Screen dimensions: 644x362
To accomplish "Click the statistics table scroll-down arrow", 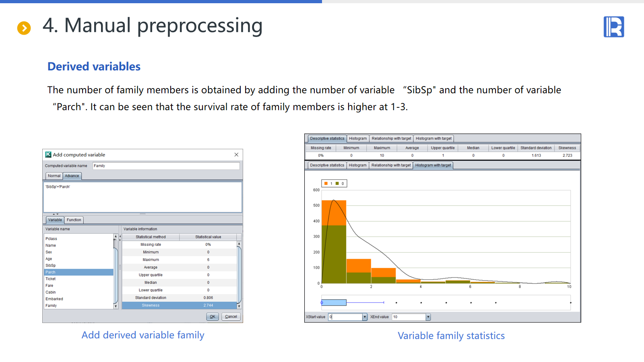I will tap(239, 306).
